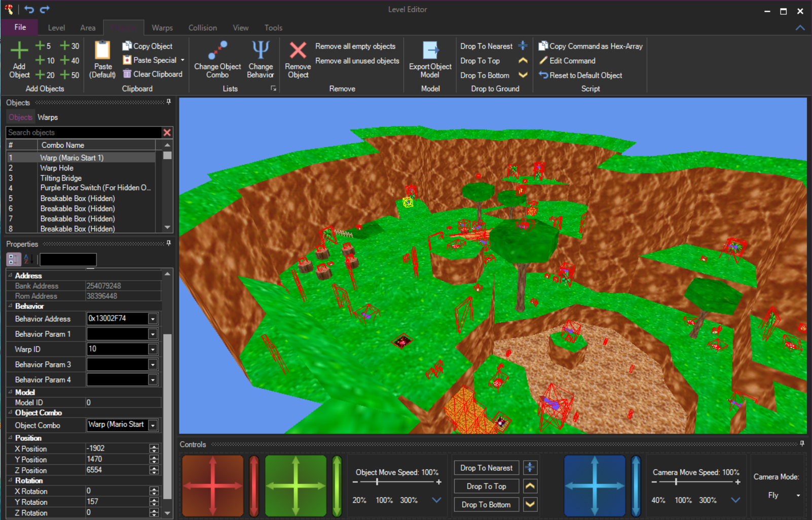
Task: Pin the Objects panel
Action: click(x=169, y=102)
